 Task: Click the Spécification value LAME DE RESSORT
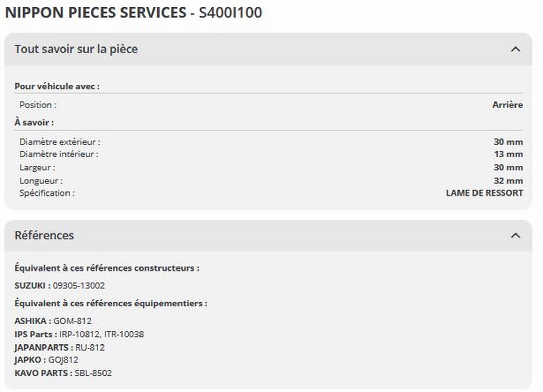pyautogui.click(x=484, y=193)
